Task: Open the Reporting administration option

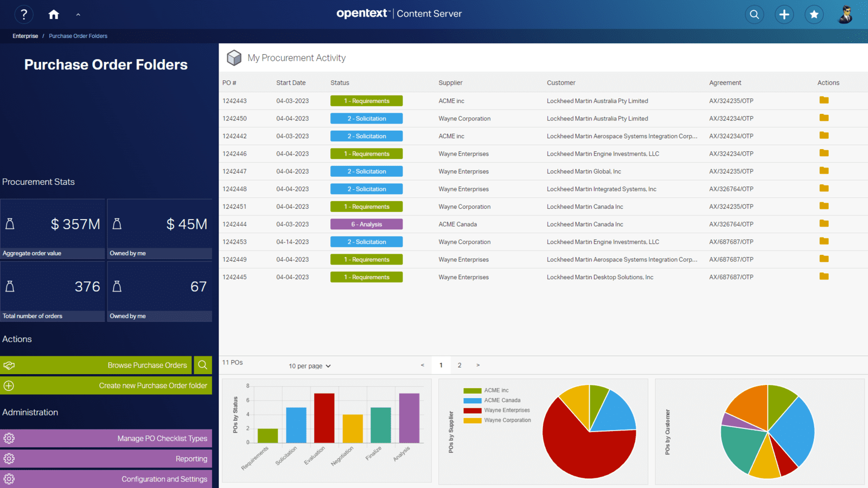Action: [x=192, y=458]
